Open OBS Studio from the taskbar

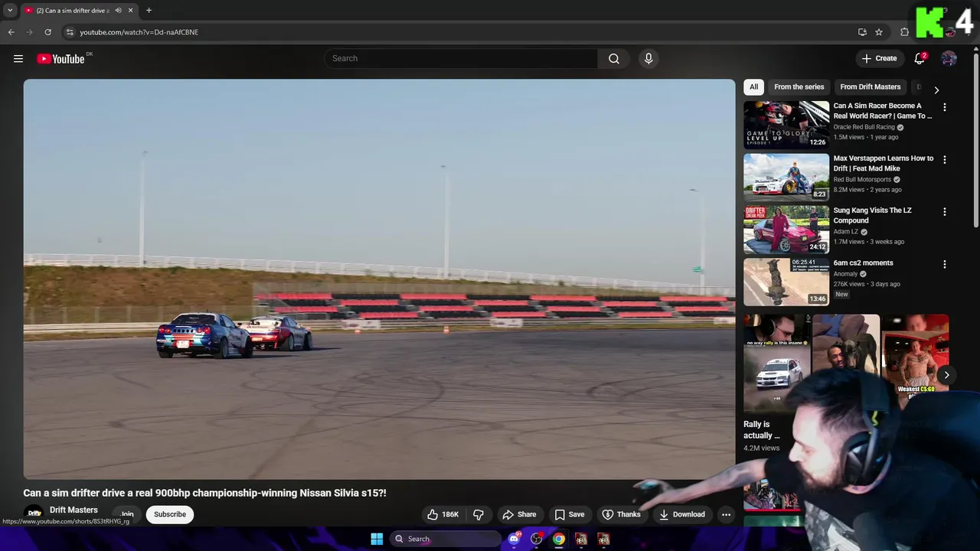(x=536, y=539)
